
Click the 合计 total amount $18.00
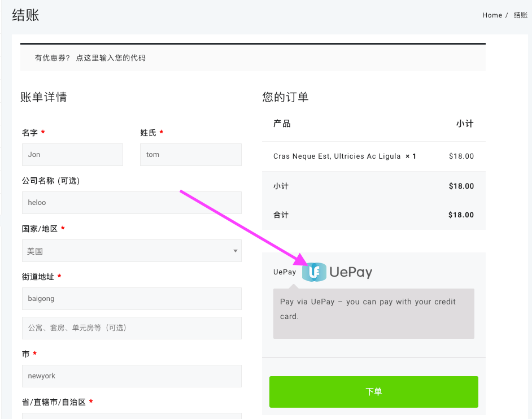(461, 215)
